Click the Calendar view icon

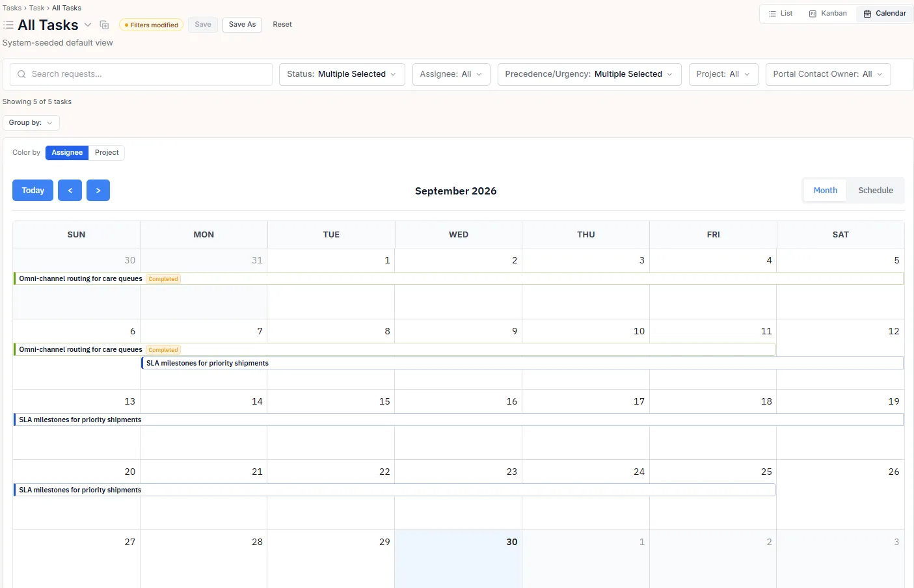(x=867, y=14)
